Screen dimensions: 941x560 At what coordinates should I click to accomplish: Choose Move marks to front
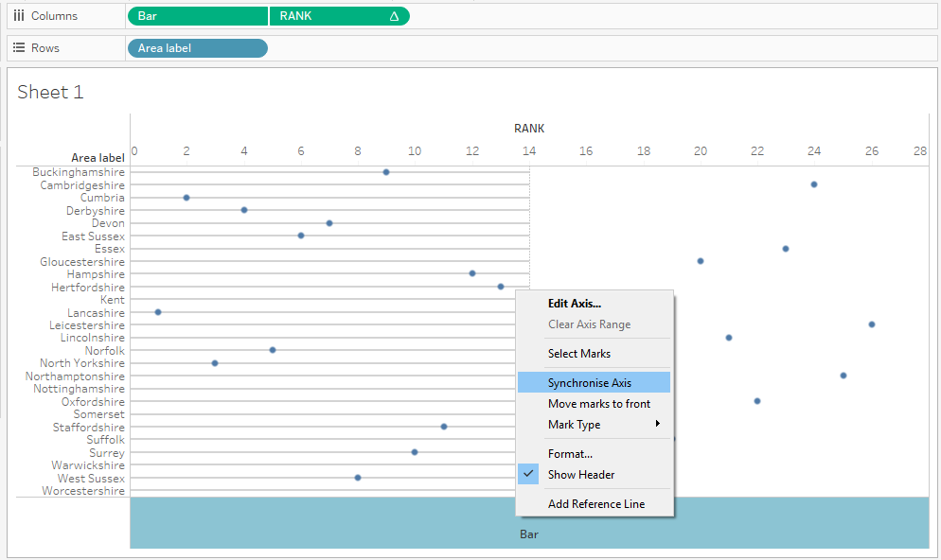click(x=598, y=402)
